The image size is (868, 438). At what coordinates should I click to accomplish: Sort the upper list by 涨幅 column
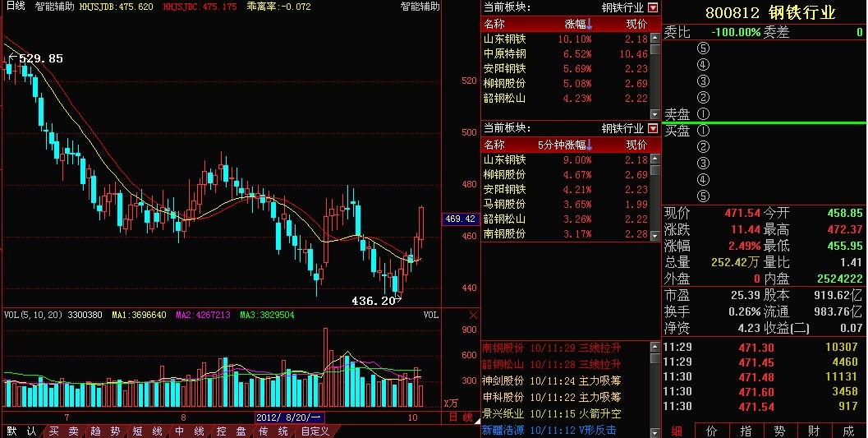tap(578, 24)
